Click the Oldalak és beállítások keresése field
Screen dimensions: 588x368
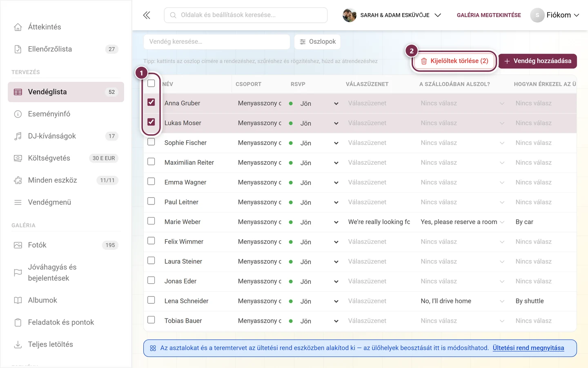click(246, 15)
